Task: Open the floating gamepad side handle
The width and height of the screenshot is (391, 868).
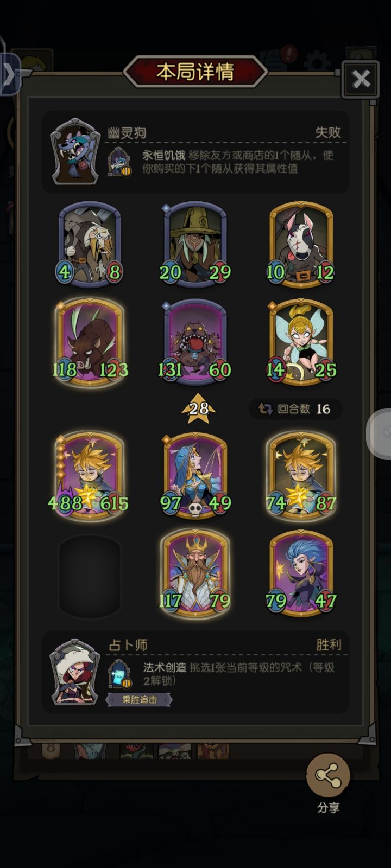Action: pyautogui.click(x=381, y=433)
